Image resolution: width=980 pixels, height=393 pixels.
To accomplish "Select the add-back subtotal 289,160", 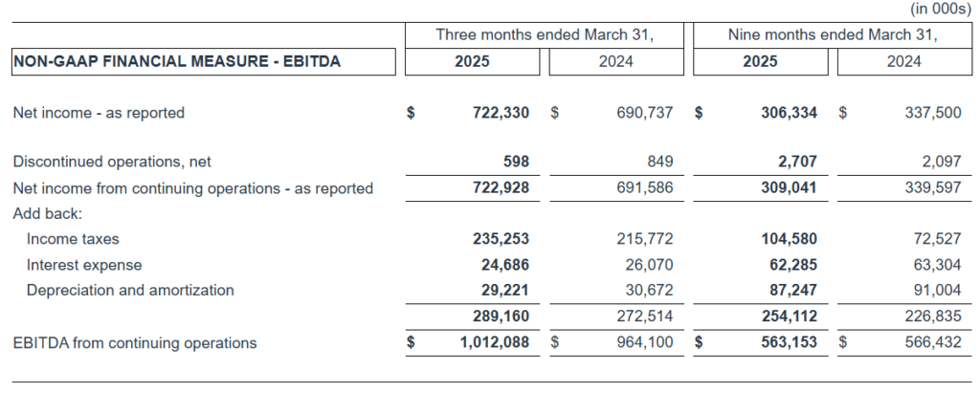I will 501,316.
